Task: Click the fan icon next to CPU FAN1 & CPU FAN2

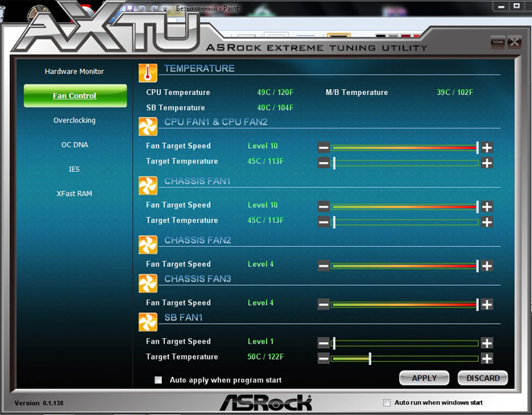Action: (x=147, y=126)
